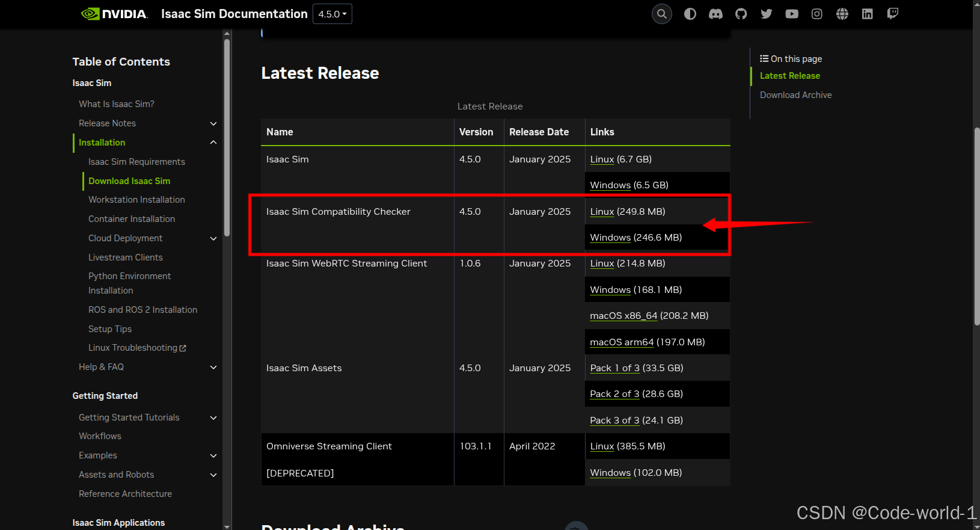Expand the Examples chevron
Image resolution: width=980 pixels, height=530 pixels.
pos(213,455)
